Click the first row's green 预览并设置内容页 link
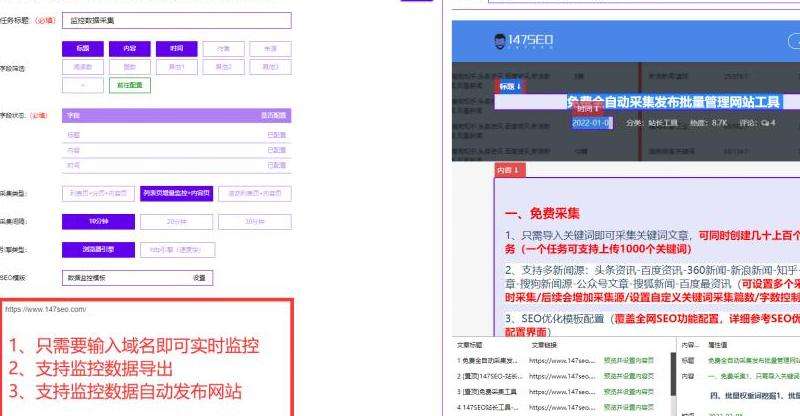This screenshot has width=800, height=416. click(x=629, y=359)
